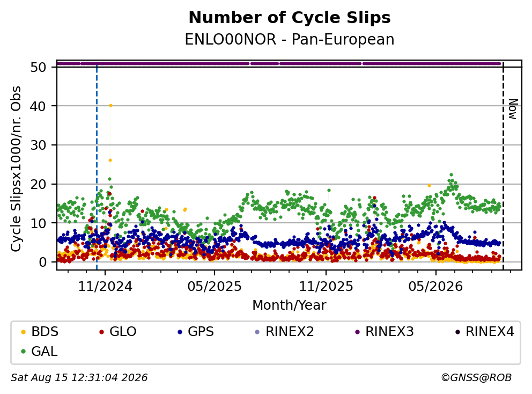Click the RINEX4 legend entry

point(484,332)
